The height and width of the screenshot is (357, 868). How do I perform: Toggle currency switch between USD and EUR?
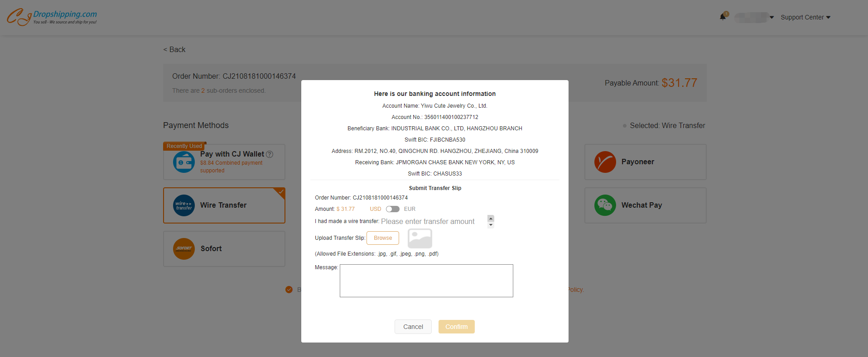392,209
